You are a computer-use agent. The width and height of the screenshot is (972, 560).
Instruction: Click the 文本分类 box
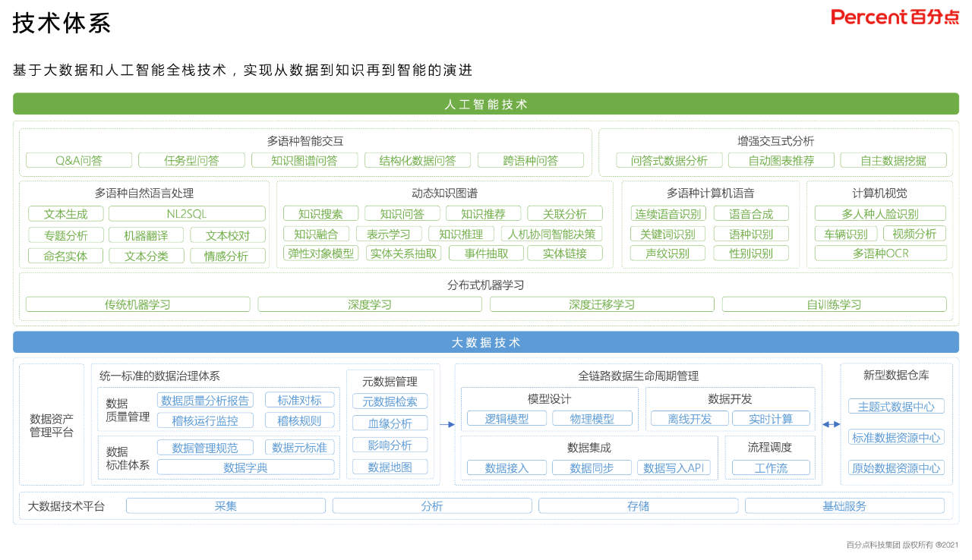[146, 256]
